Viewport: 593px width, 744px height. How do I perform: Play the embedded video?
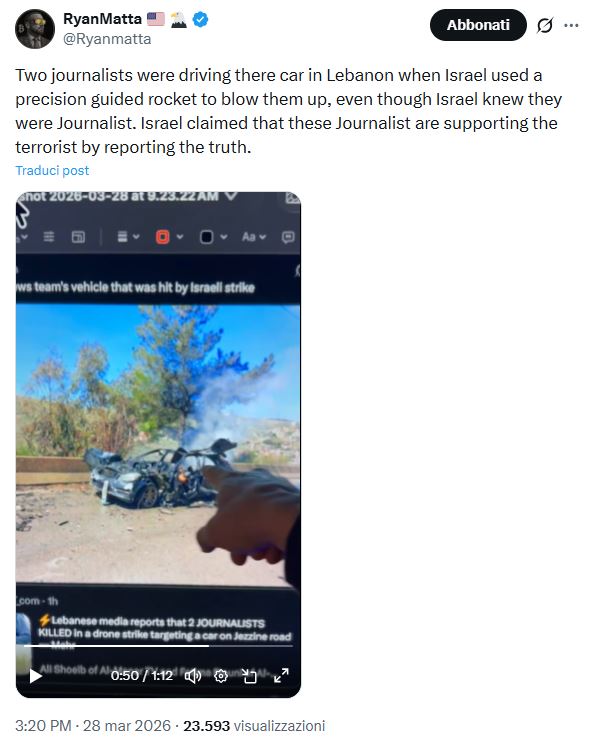(36, 675)
